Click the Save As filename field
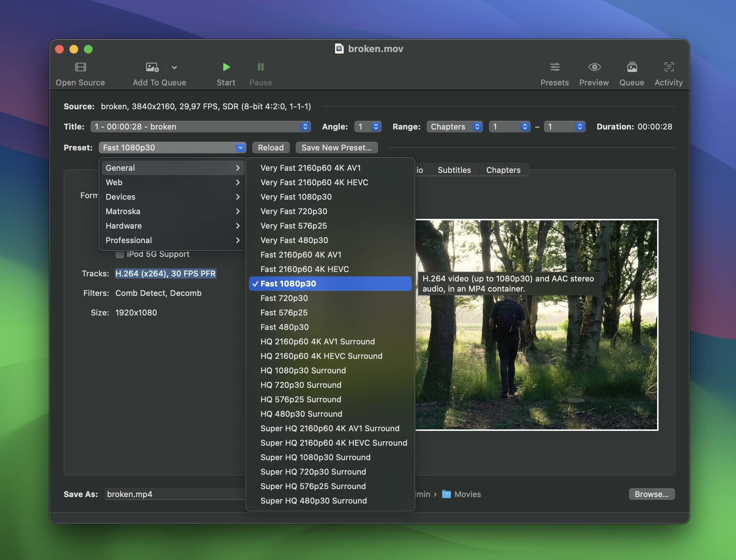736x560 pixels. click(175, 494)
